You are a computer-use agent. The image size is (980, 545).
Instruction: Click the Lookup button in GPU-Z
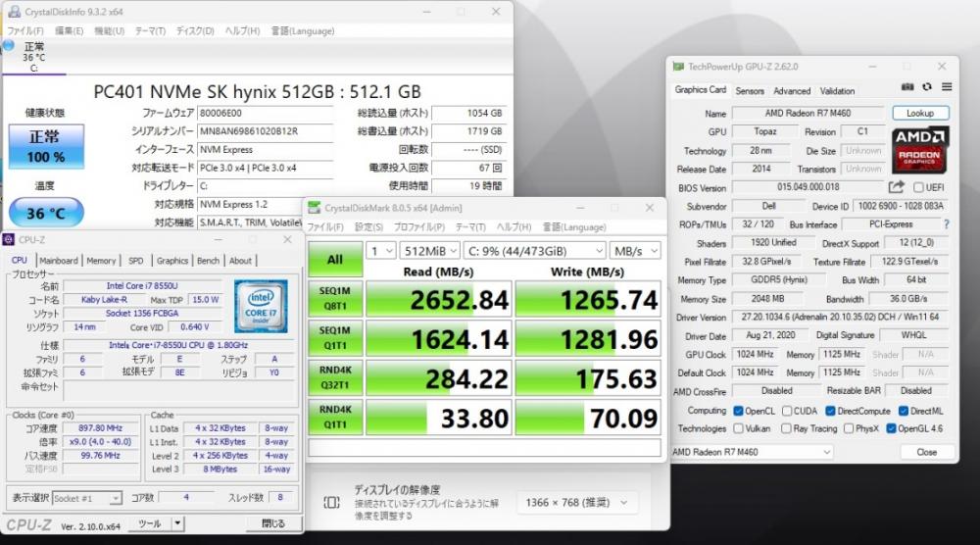click(920, 113)
